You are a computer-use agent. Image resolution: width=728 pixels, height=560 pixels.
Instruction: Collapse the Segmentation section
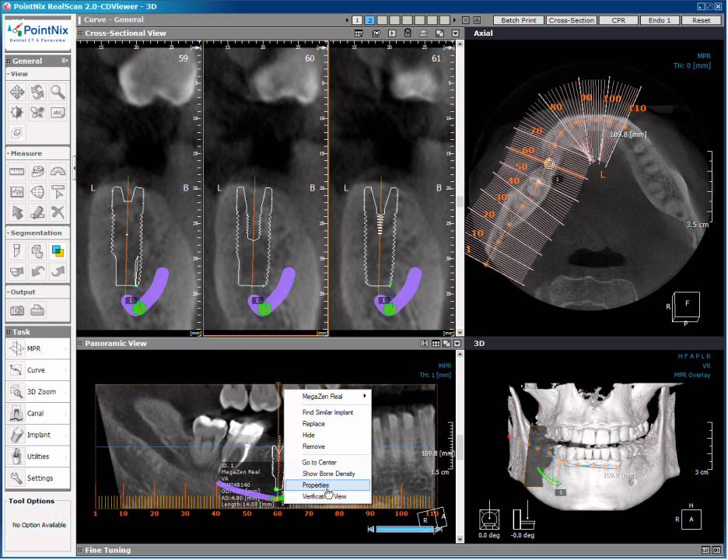click(x=9, y=233)
